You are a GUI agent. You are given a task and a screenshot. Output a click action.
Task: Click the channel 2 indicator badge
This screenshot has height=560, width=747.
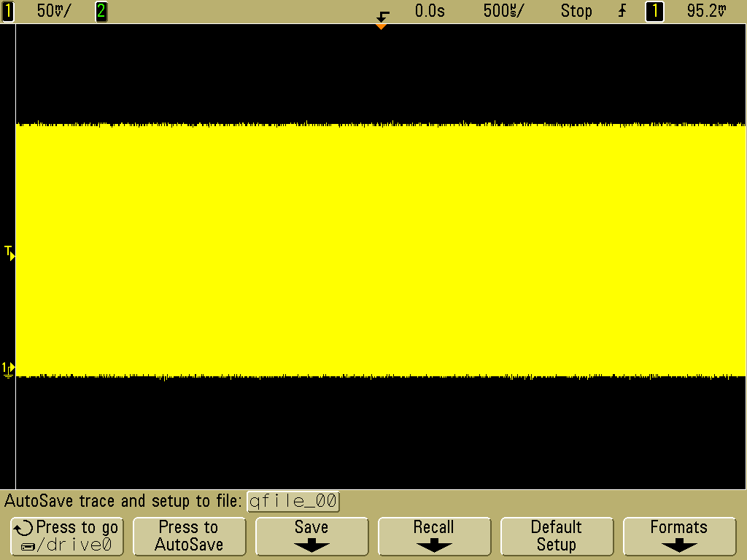(x=101, y=11)
